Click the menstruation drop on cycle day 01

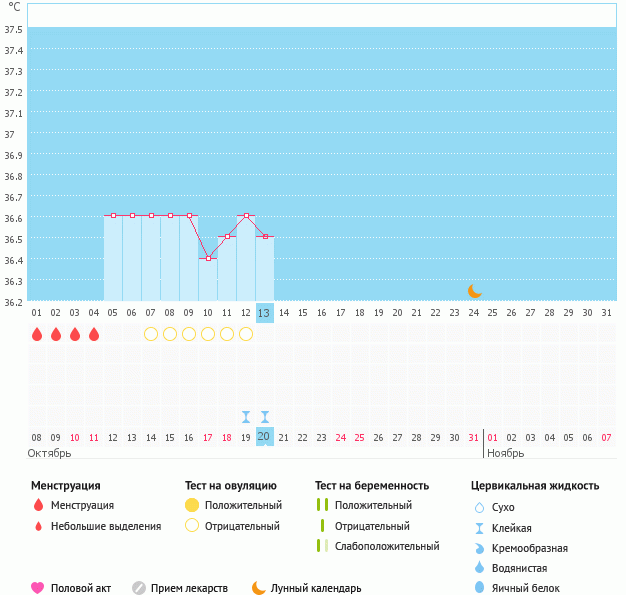click(37, 334)
